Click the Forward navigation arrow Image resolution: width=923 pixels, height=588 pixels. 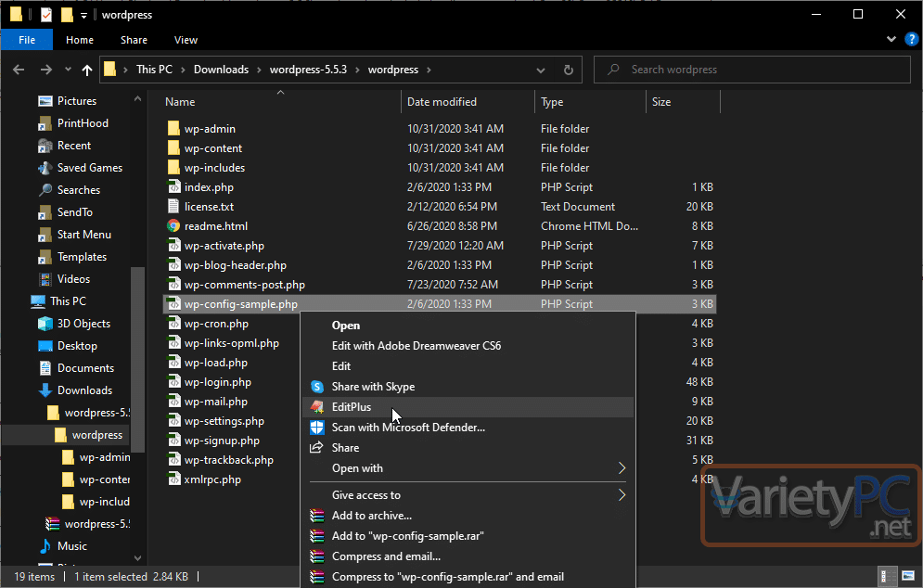click(x=45, y=70)
